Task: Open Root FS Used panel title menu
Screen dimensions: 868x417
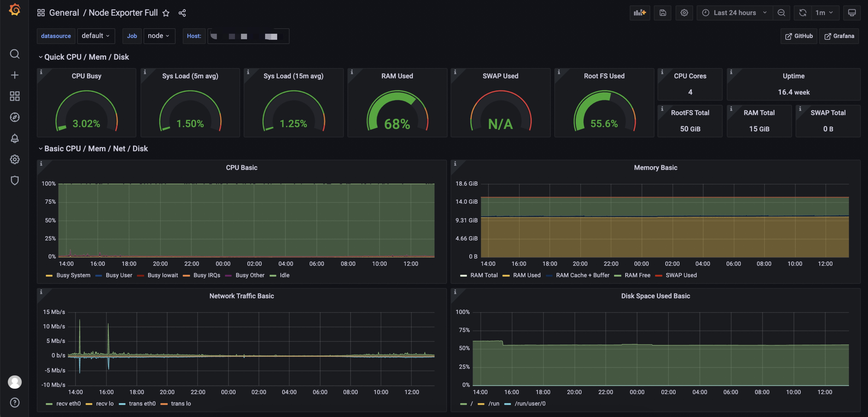Action: 604,76
